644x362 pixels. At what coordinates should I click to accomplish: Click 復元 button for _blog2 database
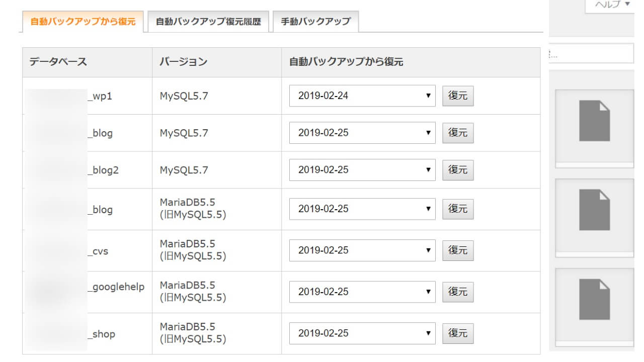pyautogui.click(x=458, y=170)
